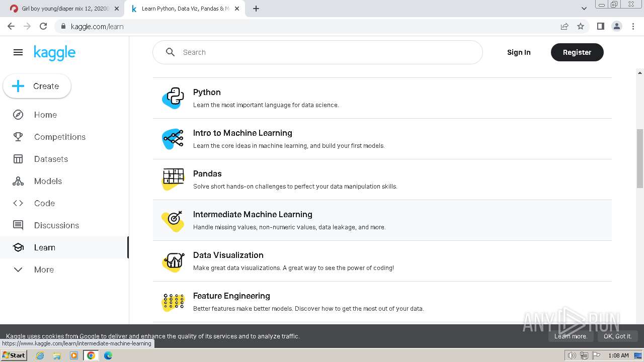Screen dimensions: 644x362
Task: Open Intro to Machine Learning course
Action: pyautogui.click(x=382, y=139)
